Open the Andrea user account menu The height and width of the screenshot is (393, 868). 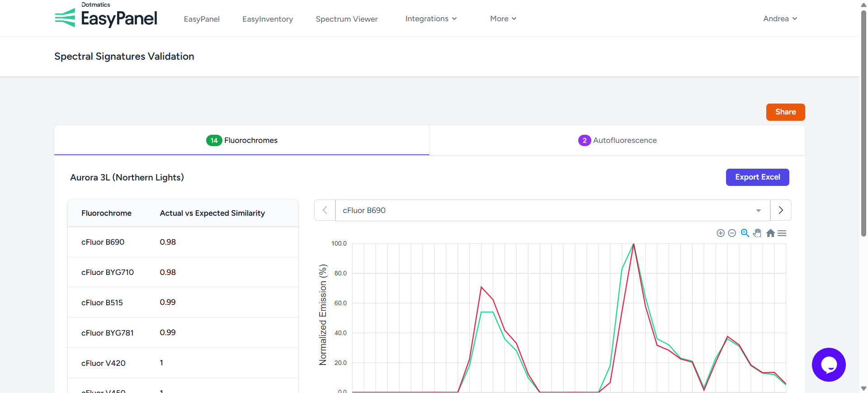pos(780,19)
